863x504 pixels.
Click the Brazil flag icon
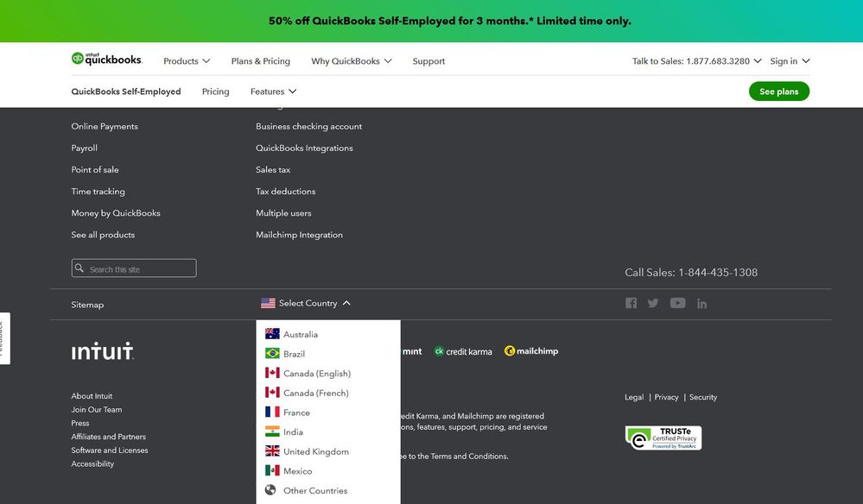272,354
